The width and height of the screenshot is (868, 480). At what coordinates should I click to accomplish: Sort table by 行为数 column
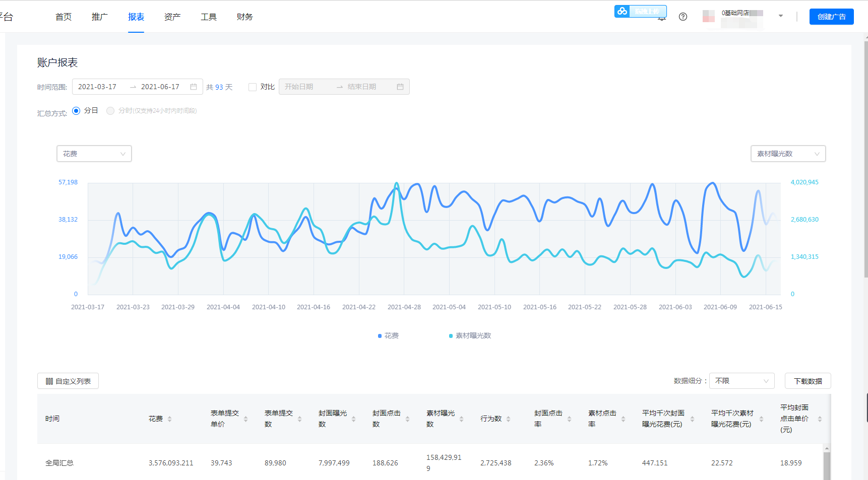[x=508, y=419]
